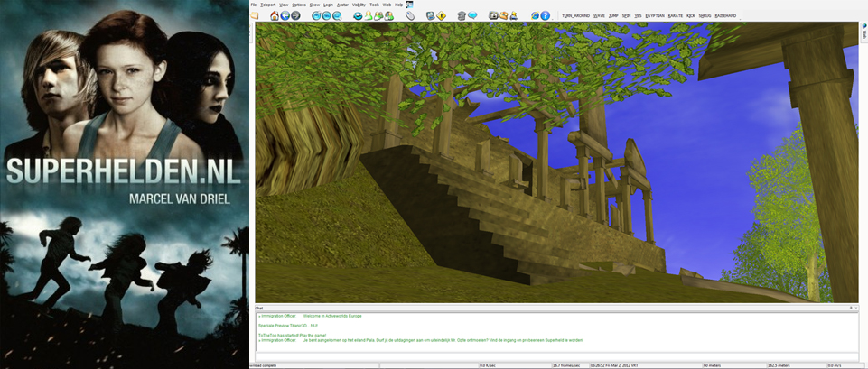Click the second blue round view icon
Viewport: 868px width, 369px height.
point(327,15)
